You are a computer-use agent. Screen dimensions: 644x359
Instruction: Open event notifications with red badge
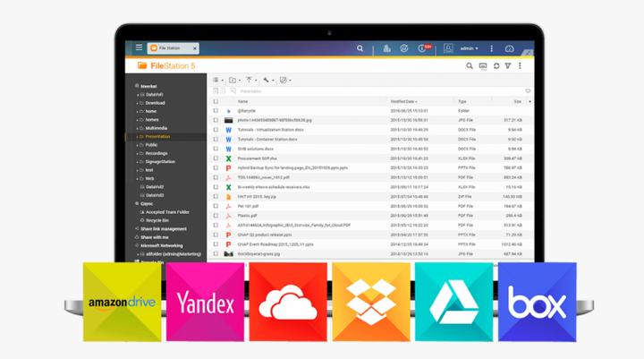point(424,48)
